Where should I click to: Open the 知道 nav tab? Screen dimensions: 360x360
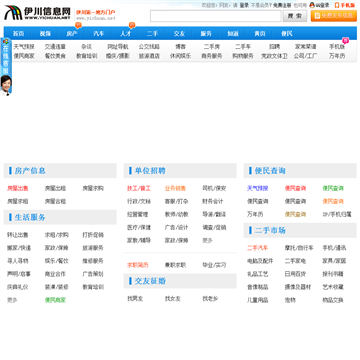click(x=233, y=34)
